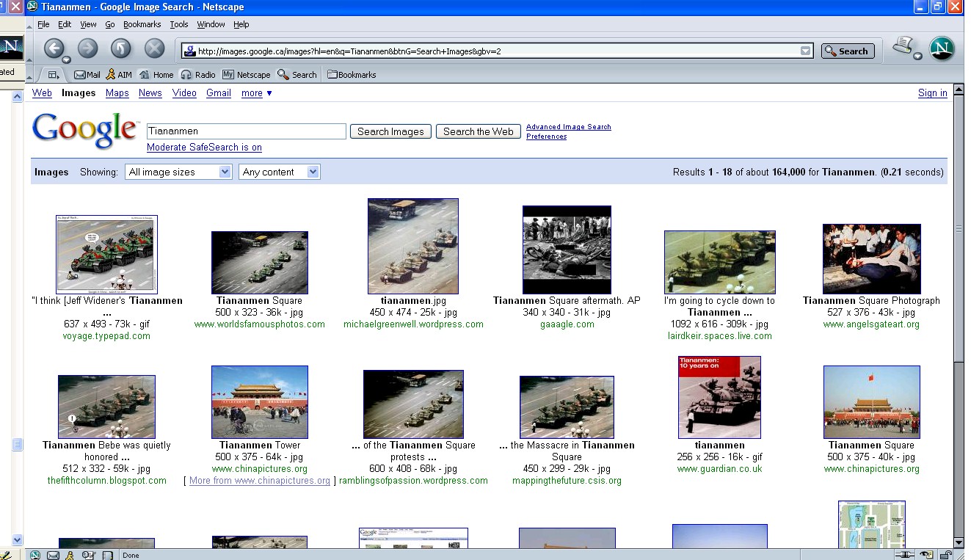
Task: Click the My Sidebar tab icon
Action: pos(54,75)
